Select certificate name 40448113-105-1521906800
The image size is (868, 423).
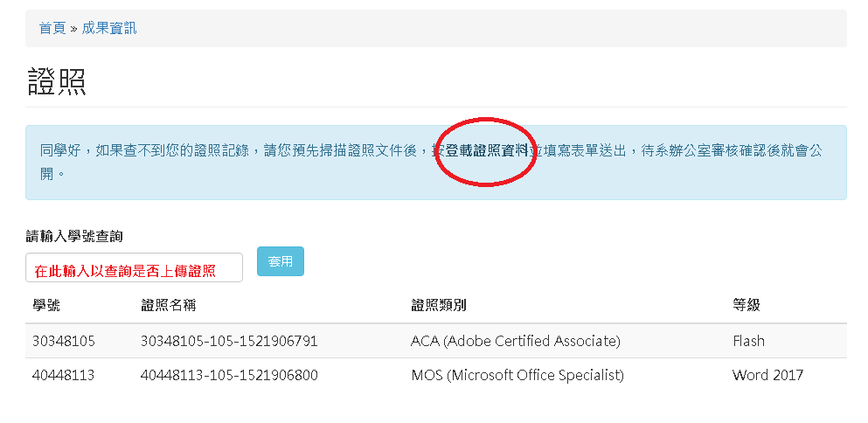click(228, 376)
